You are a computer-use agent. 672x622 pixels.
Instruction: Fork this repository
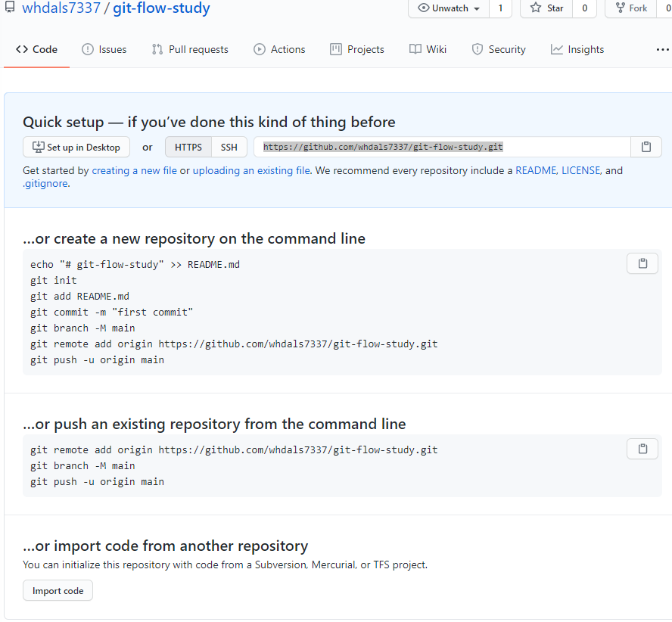coord(631,8)
